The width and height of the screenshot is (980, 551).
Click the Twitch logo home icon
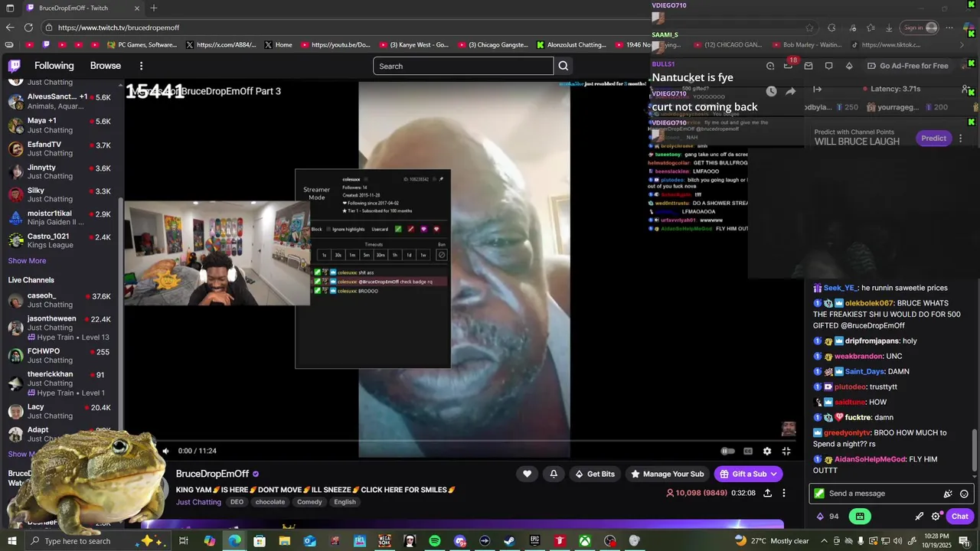pyautogui.click(x=15, y=66)
